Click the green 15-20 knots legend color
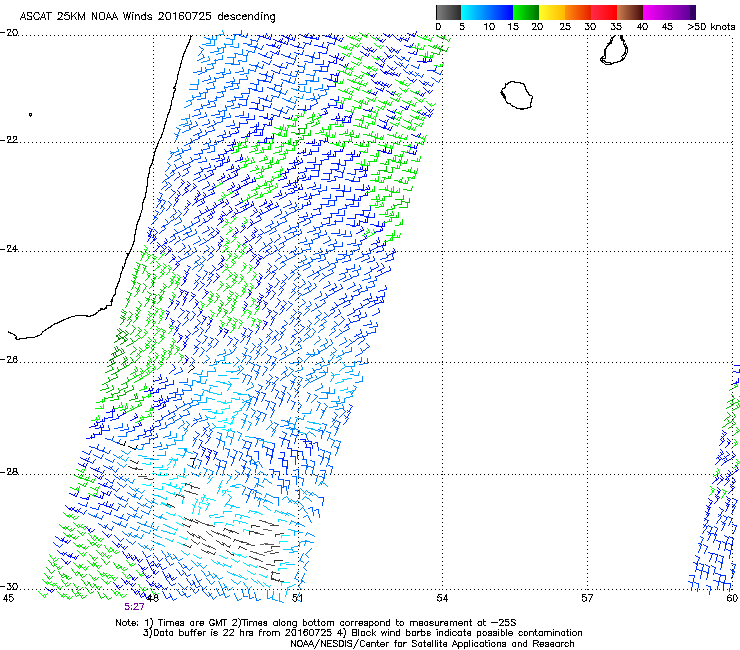 click(x=526, y=12)
